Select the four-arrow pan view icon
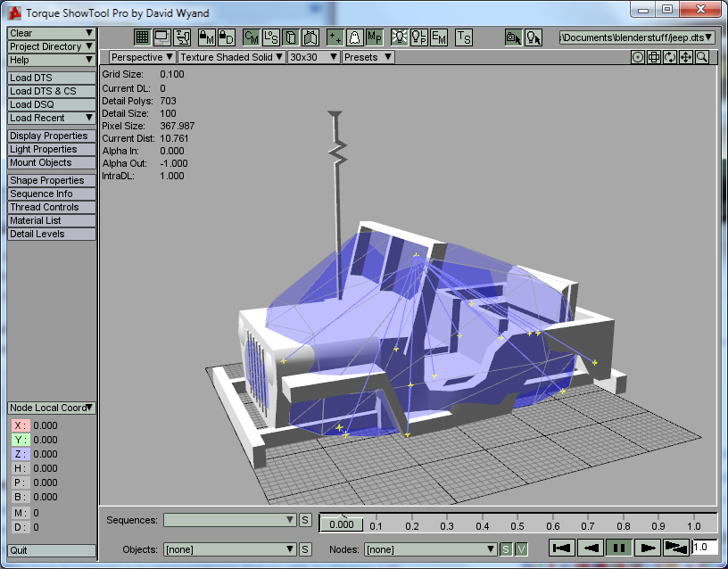The height and width of the screenshot is (569, 728). [686, 57]
